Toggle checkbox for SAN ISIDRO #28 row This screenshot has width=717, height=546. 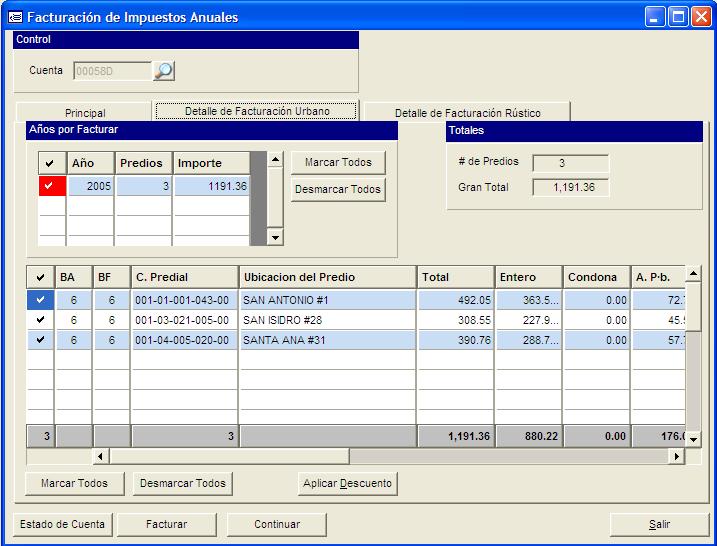pos(40,320)
